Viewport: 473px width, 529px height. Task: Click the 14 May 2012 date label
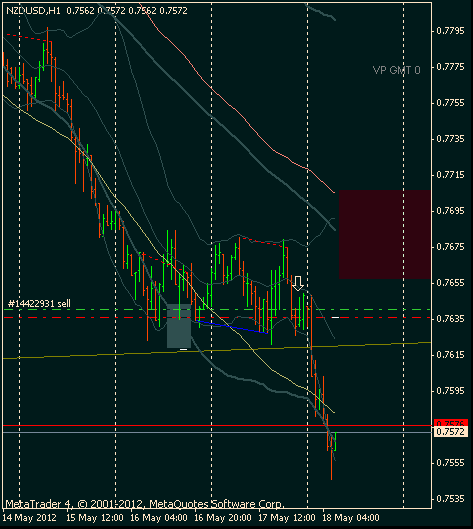(30, 518)
